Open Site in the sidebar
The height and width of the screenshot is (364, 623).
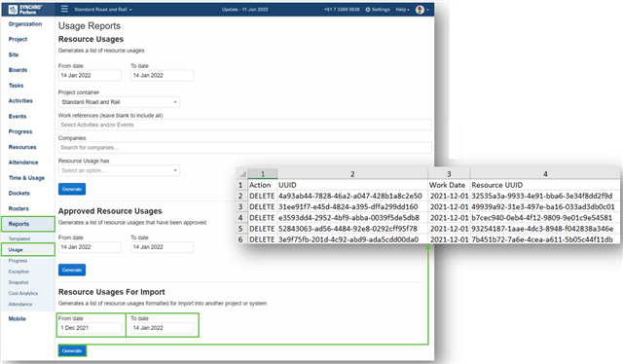click(14, 55)
